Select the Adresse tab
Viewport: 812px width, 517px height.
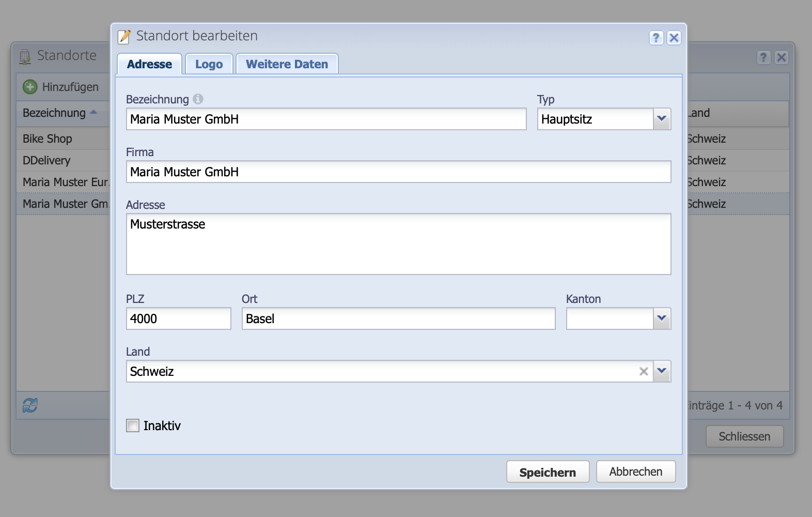point(149,64)
